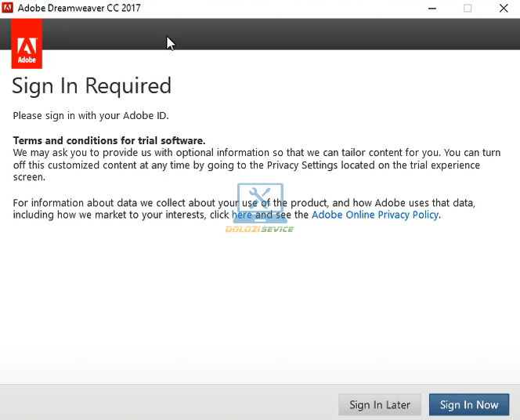Click the dark header bar beside the Adobe logo
The width and height of the screenshot is (520, 420).
274,34
